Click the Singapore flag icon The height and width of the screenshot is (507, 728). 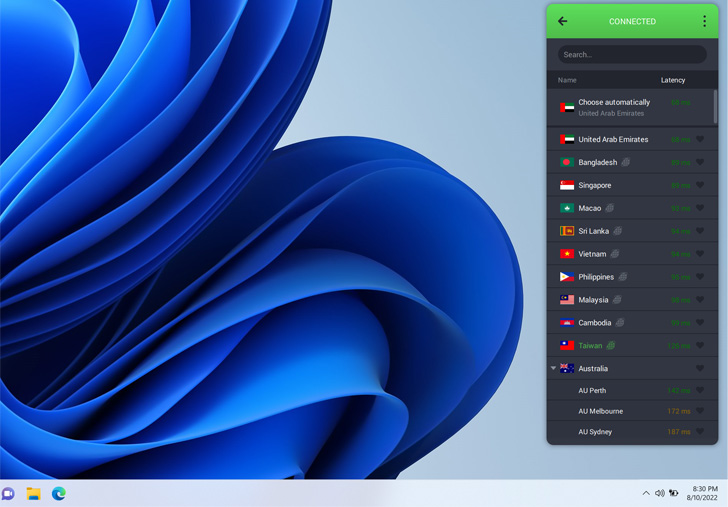pyautogui.click(x=567, y=185)
